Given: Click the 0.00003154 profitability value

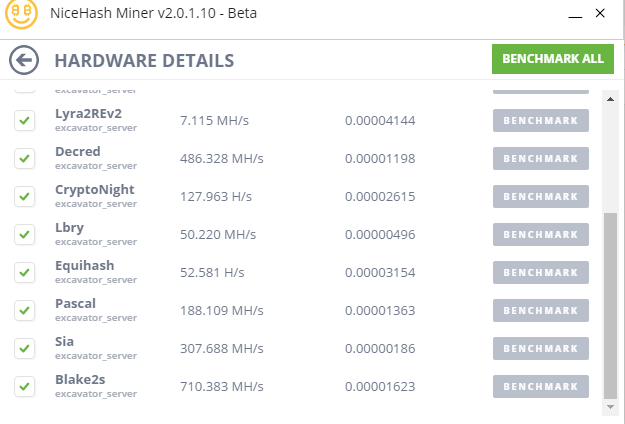Looking at the screenshot, I should (380, 273).
